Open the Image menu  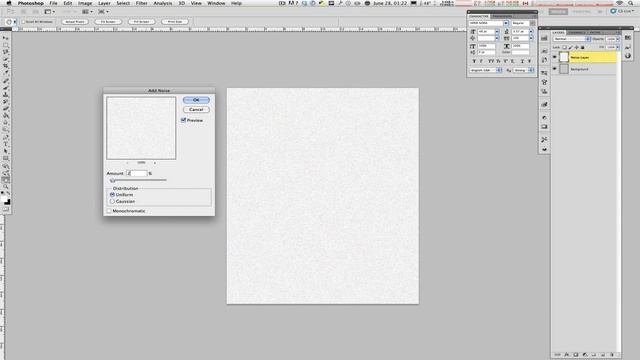[85, 3]
